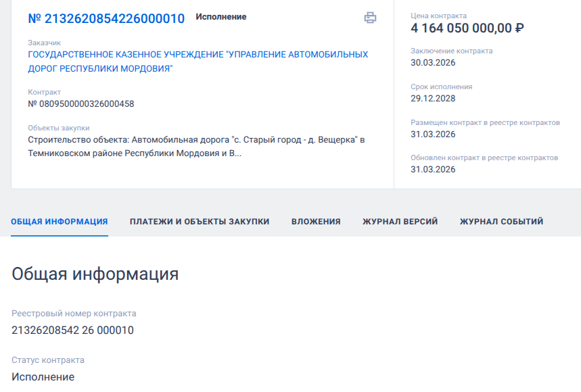Click the printer icon to print contract
581x392 pixels.
[x=370, y=18]
